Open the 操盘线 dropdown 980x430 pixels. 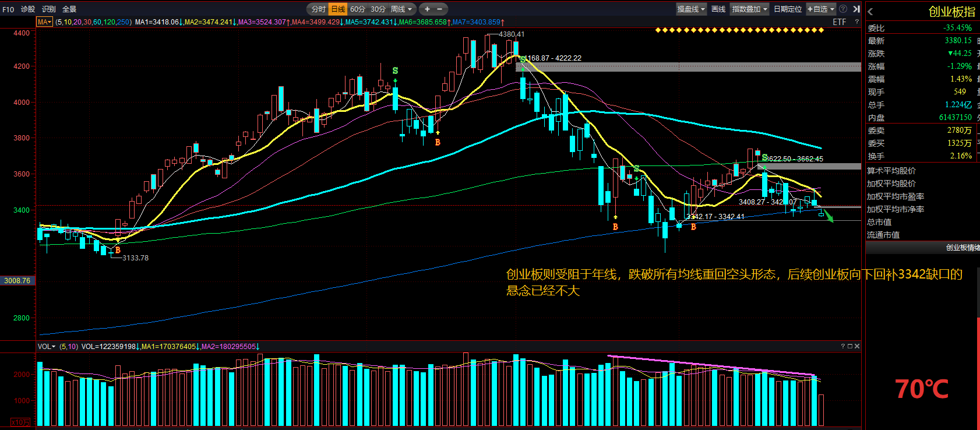click(691, 9)
